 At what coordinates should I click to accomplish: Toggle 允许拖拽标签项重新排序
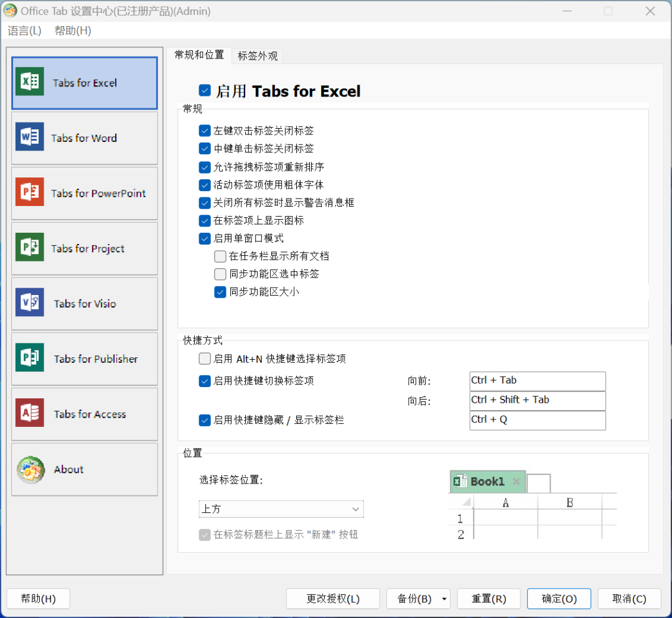coord(205,167)
